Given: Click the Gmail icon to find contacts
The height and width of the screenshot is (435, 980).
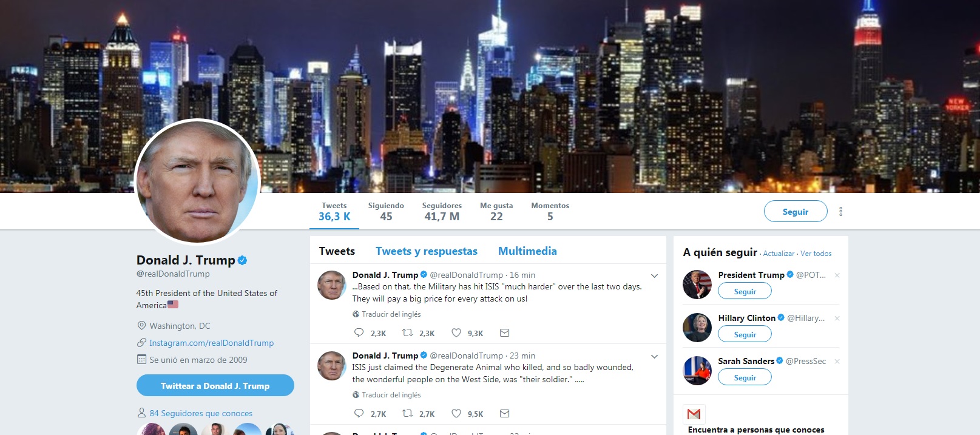Looking at the screenshot, I should (694, 414).
